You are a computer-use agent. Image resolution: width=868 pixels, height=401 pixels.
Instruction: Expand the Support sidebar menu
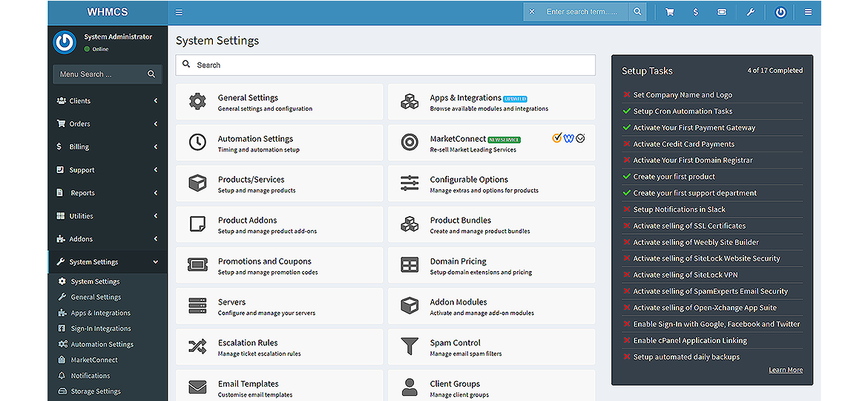click(108, 170)
